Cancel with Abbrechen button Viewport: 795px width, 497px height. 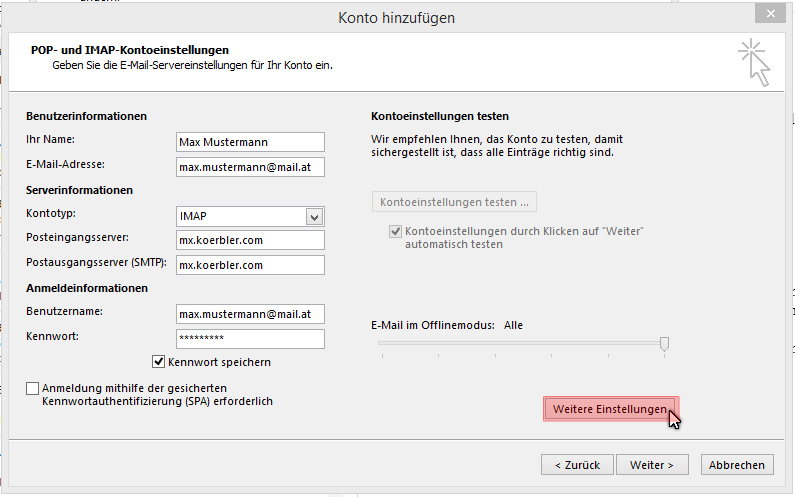point(737,465)
